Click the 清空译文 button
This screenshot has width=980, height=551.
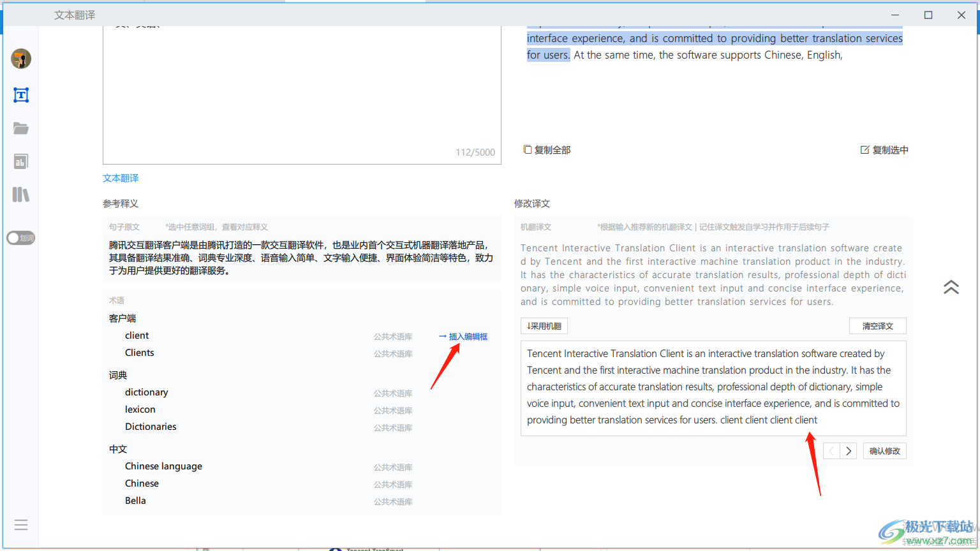tap(878, 326)
